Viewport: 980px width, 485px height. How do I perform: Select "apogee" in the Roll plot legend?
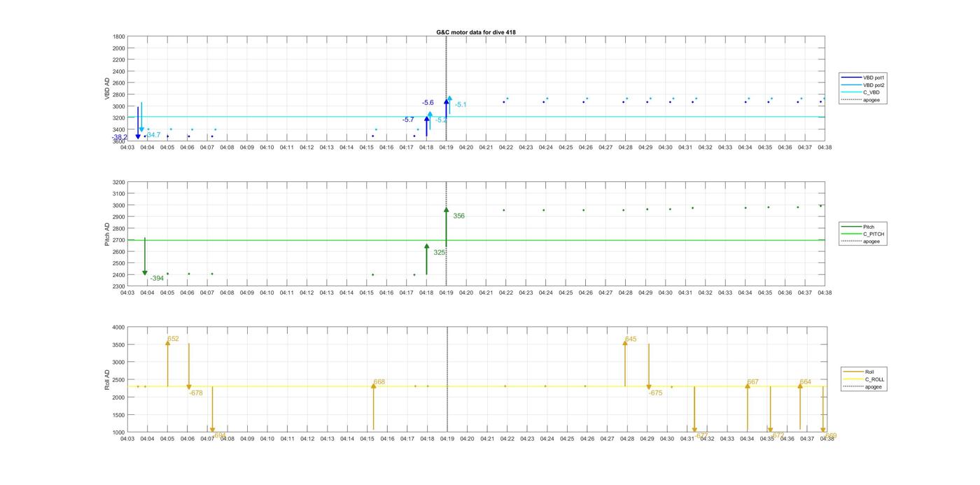click(x=863, y=387)
